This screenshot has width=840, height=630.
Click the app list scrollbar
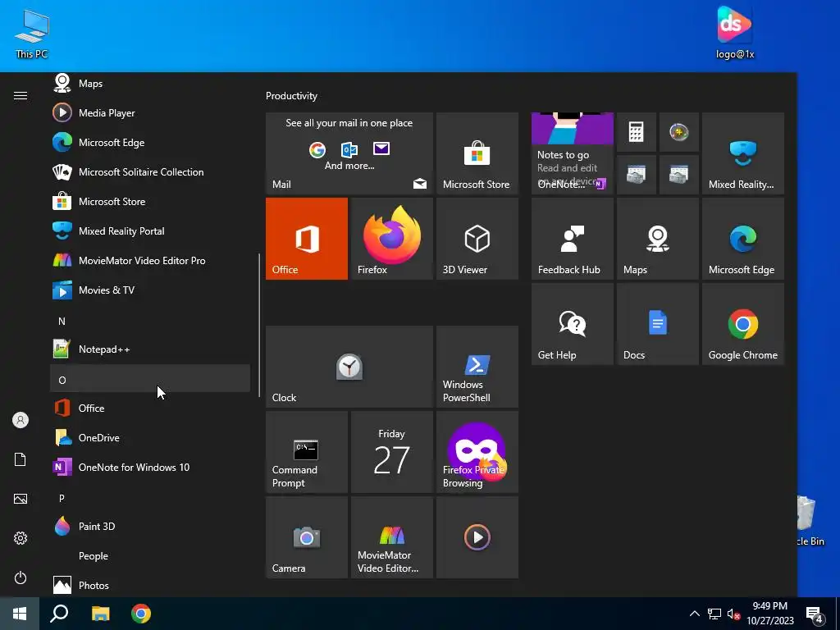point(259,325)
